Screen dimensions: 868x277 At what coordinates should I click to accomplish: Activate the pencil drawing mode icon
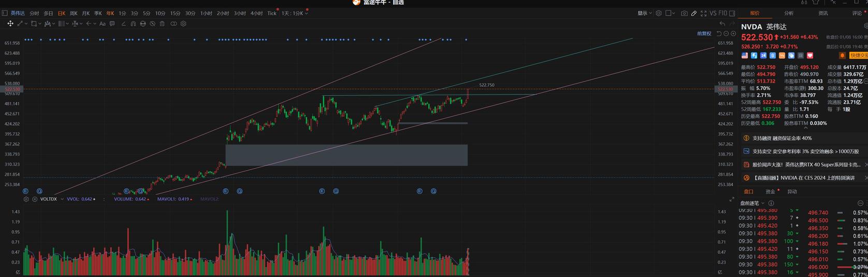[694, 13]
